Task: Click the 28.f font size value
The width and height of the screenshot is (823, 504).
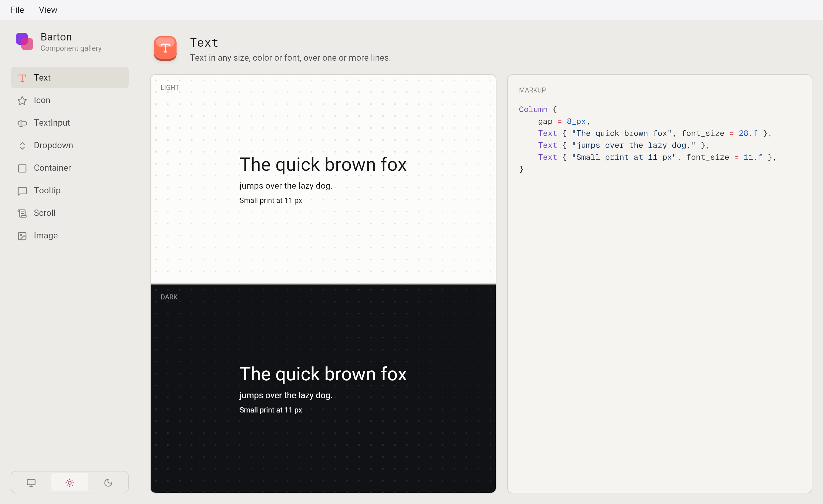Action: pos(748,134)
